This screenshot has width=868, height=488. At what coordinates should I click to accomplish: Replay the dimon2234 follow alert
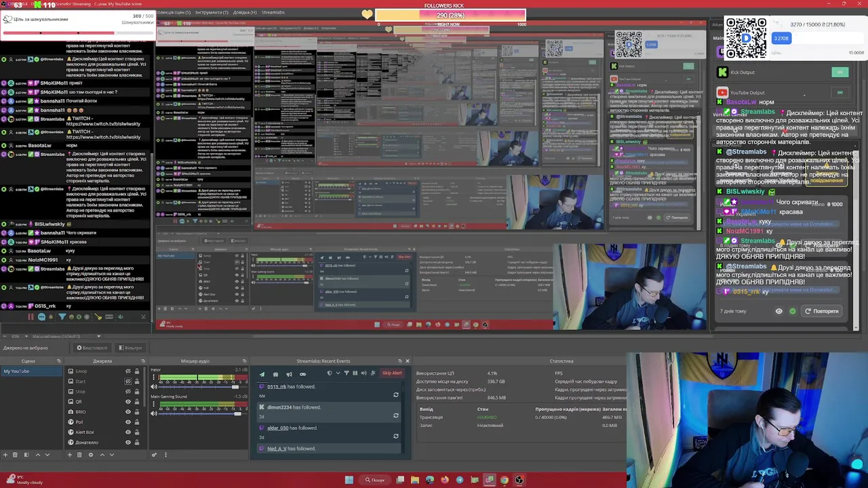point(396,415)
